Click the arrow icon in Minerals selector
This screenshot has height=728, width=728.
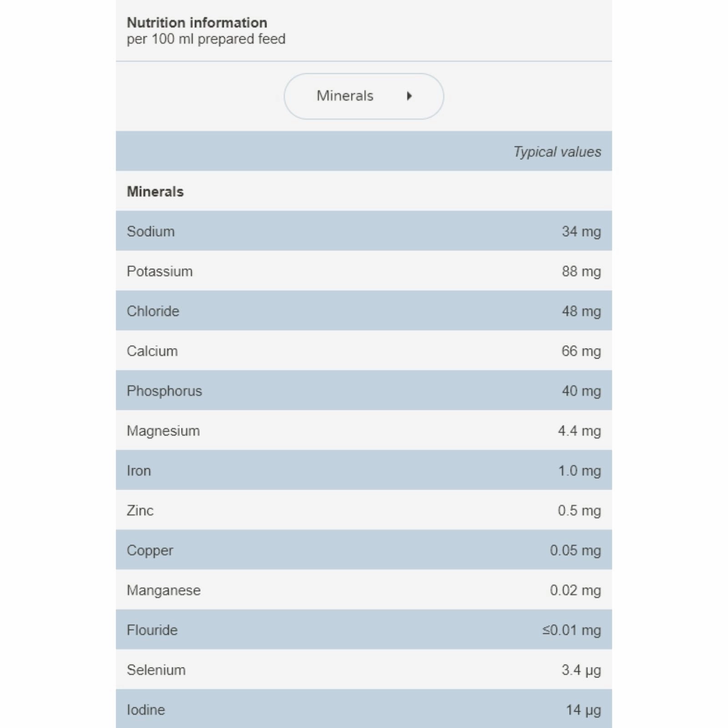(409, 96)
